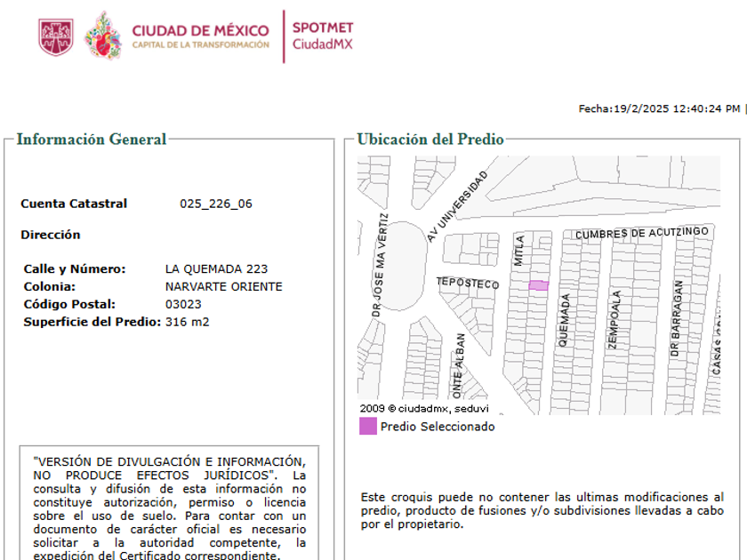Click the Cuenta Catastral label

(x=74, y=204)
